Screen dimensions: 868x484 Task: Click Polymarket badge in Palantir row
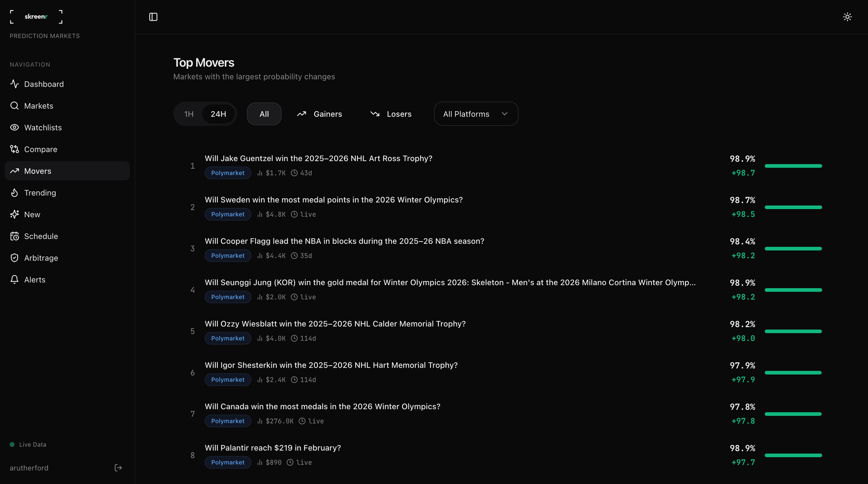coord(228,462)
